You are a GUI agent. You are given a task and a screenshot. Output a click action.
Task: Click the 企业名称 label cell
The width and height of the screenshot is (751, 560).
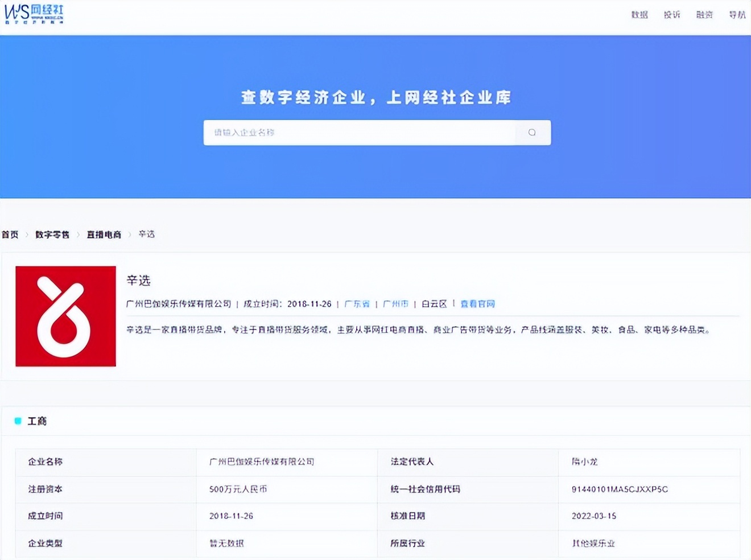tap(106, 462)
